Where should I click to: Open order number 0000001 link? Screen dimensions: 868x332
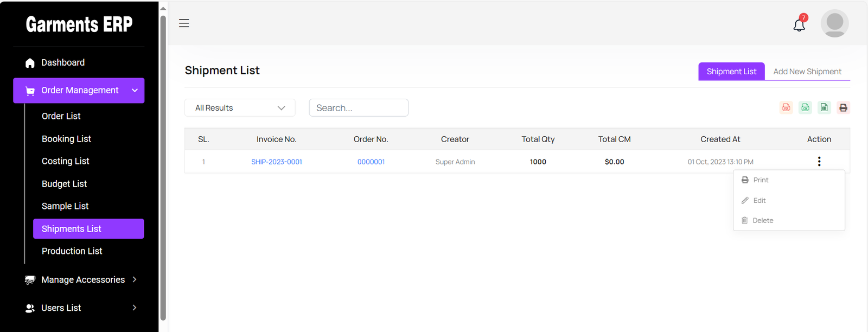(x=371, y=162)
